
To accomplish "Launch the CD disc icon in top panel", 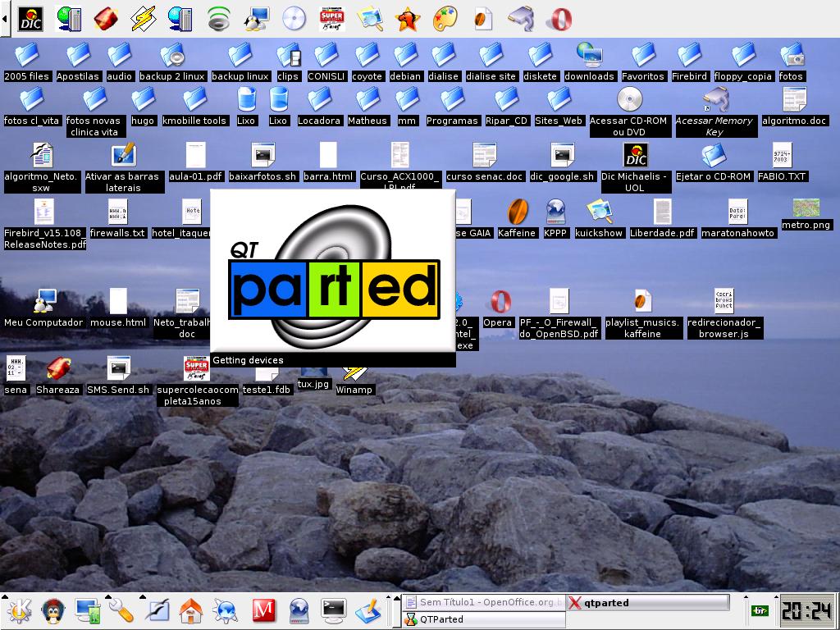I will click(x=294, y=19).
